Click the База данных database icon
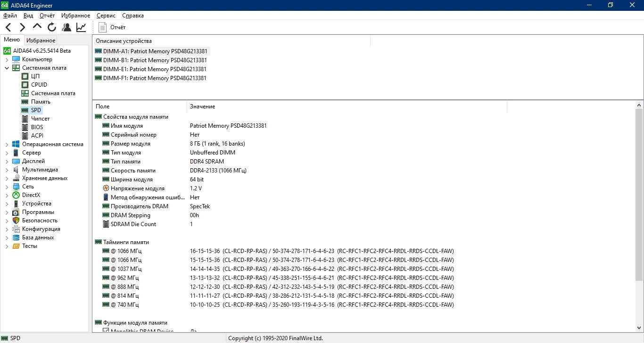The image size is (644, 343). coord(16,237)
